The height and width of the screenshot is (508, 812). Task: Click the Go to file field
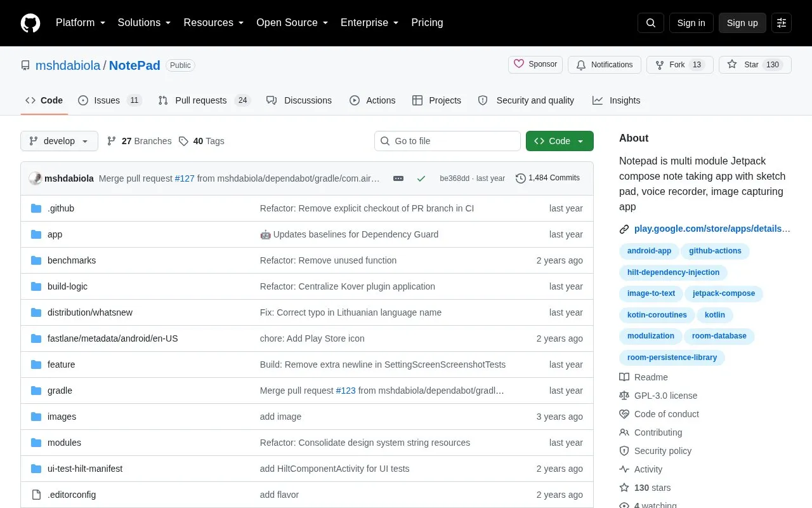point(447,141)
